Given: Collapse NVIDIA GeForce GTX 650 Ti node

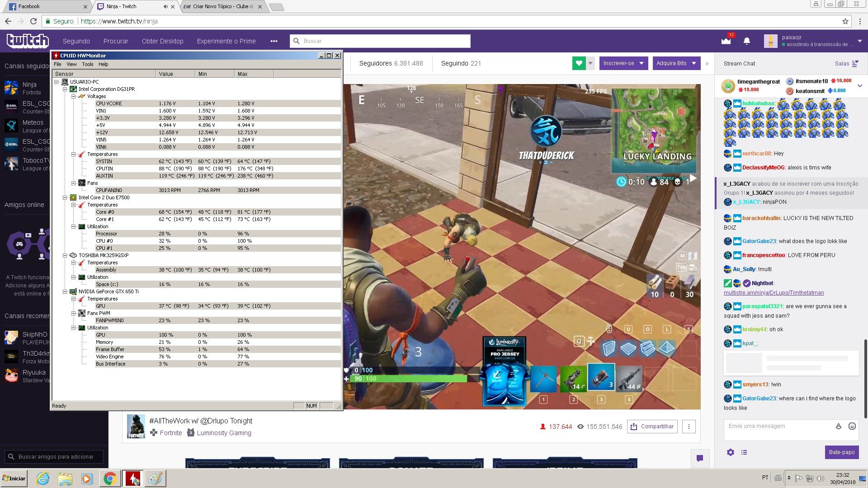Looking at the screenshot, I should coord(65,291).
